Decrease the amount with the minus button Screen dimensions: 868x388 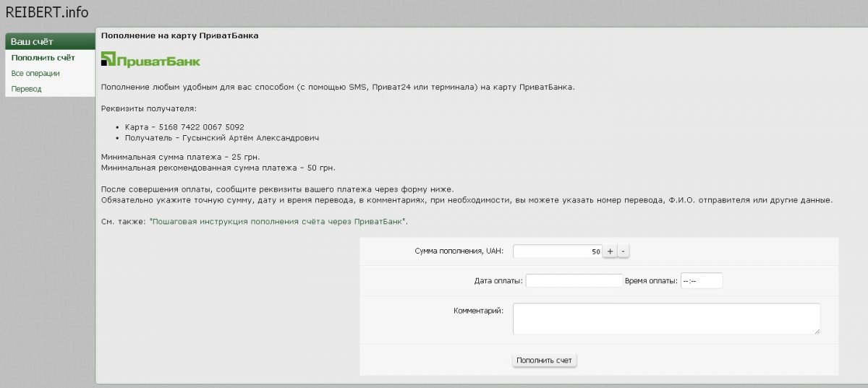[x=624, y=251]
